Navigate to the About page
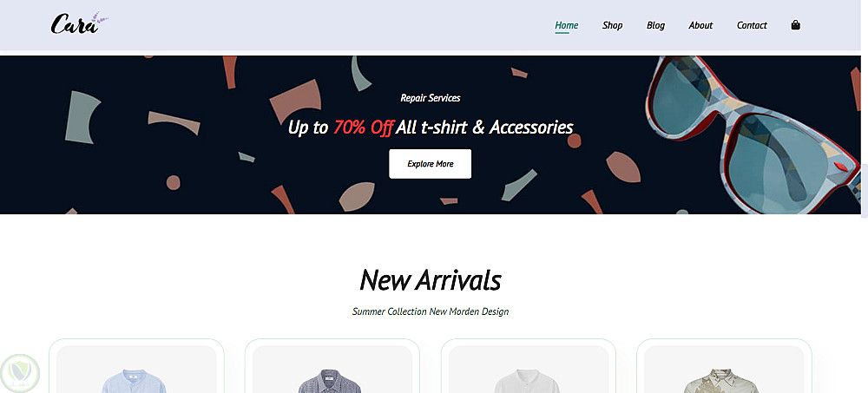Screen dimensions: 868x393 click(x=700, y=25)
